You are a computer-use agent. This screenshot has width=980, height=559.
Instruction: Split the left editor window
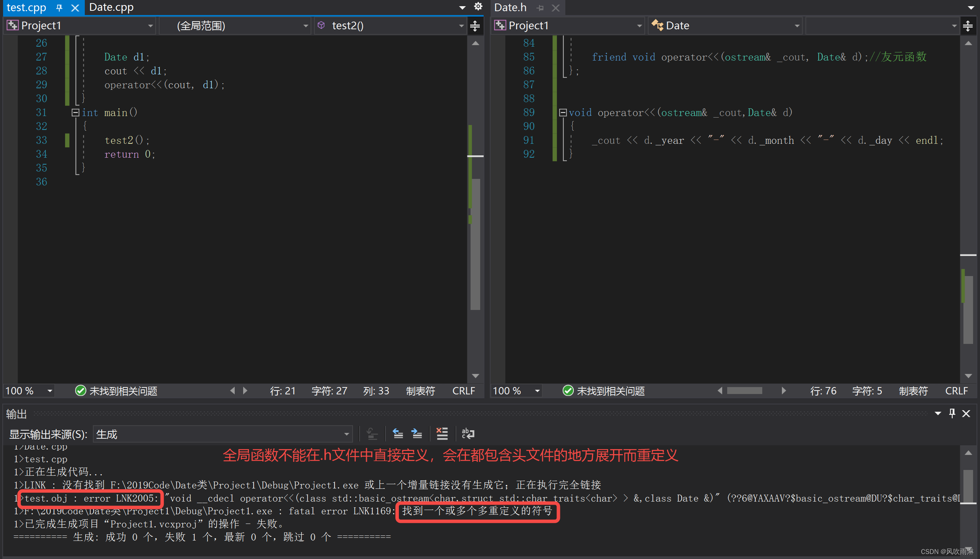[x=475, y=26]
